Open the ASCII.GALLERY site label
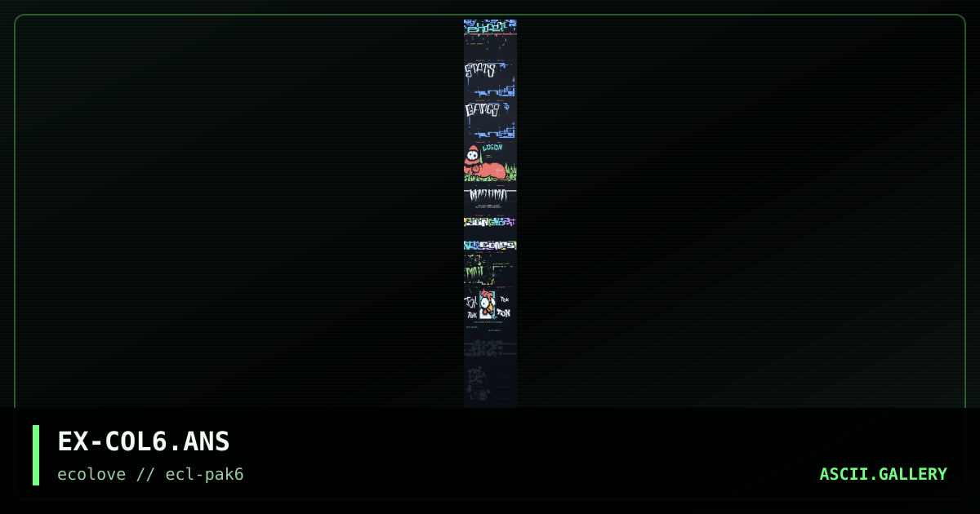980x514 pixels. [x=883, y=474]
